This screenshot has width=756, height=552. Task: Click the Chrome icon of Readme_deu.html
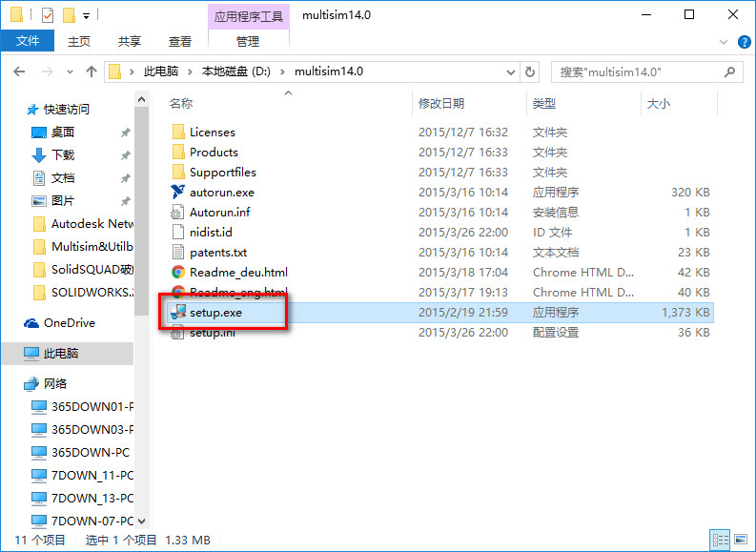(178, 272)
